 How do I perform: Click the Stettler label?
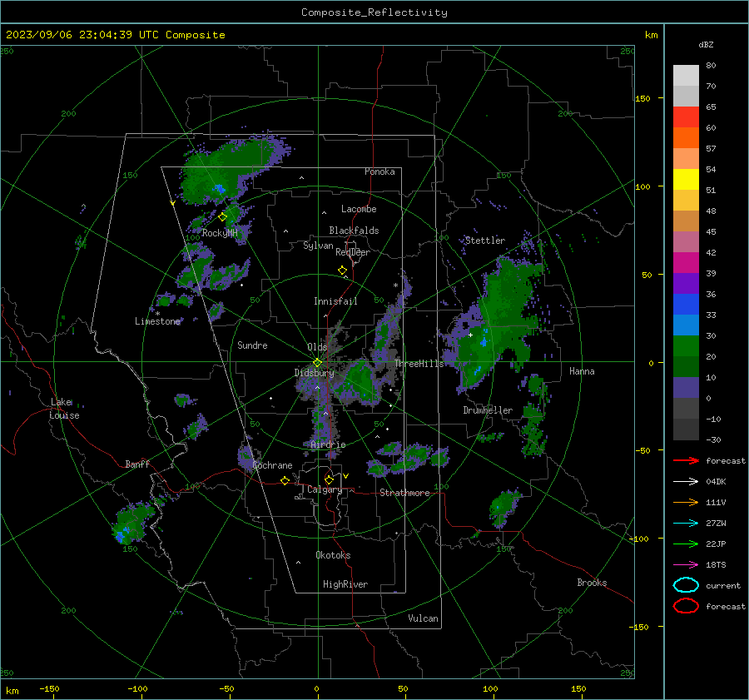pyautogui.click(x=485, y=241)
